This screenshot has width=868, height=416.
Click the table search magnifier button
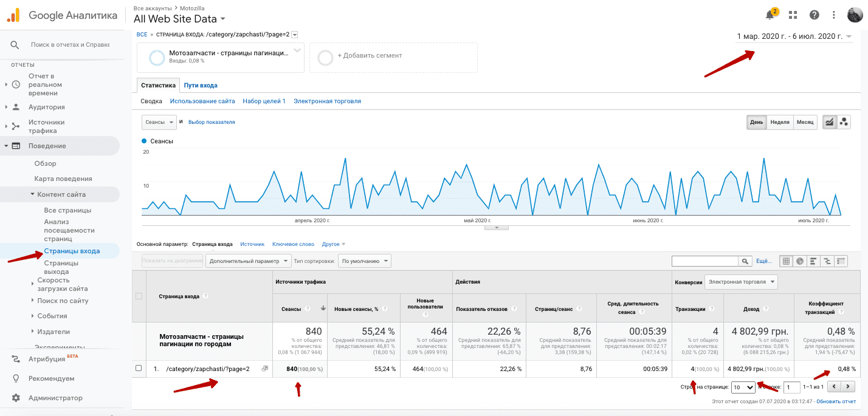pyautogui.click(x=745, y=261)
